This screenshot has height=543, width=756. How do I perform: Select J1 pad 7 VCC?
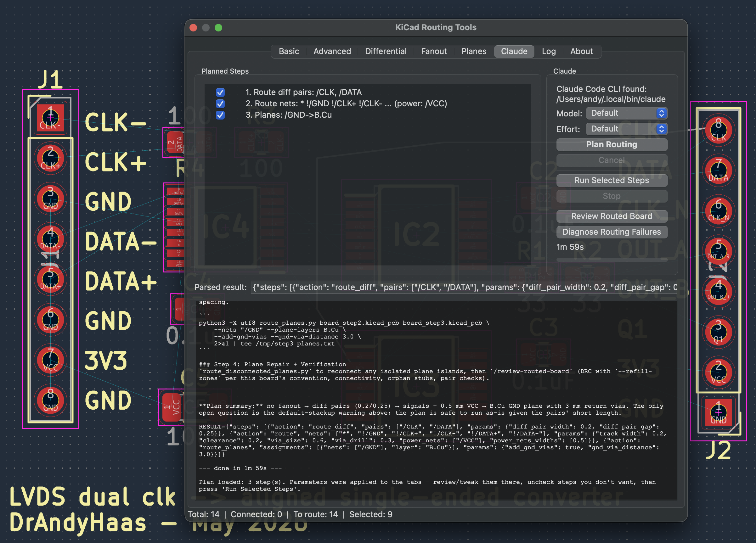(50, 360)
